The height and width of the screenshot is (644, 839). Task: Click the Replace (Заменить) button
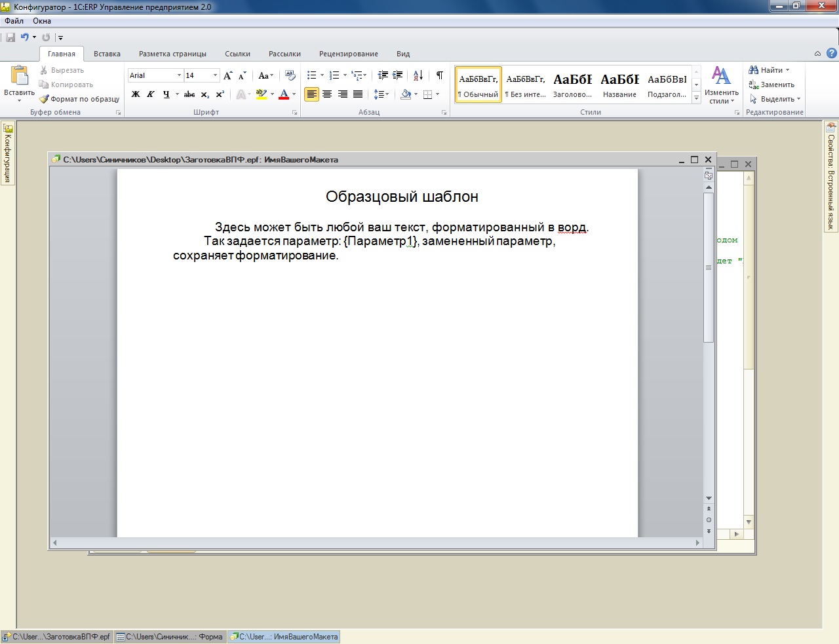pos(771,85)
